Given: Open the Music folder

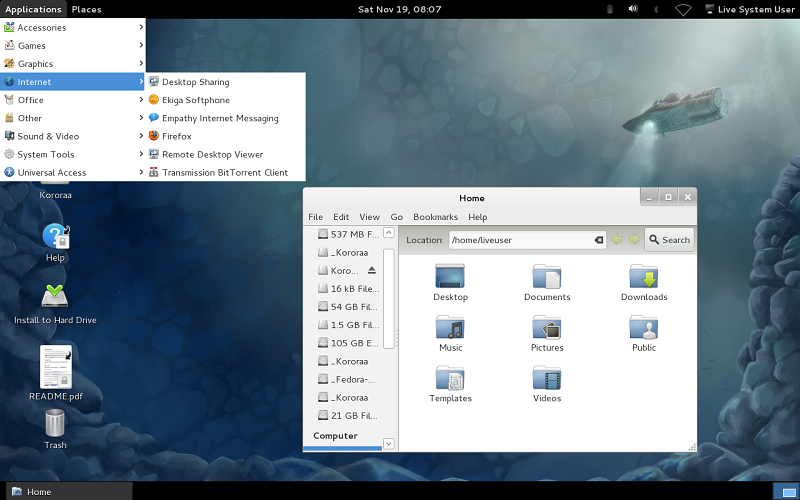Looking at the screenshot, I should (450, 330).
